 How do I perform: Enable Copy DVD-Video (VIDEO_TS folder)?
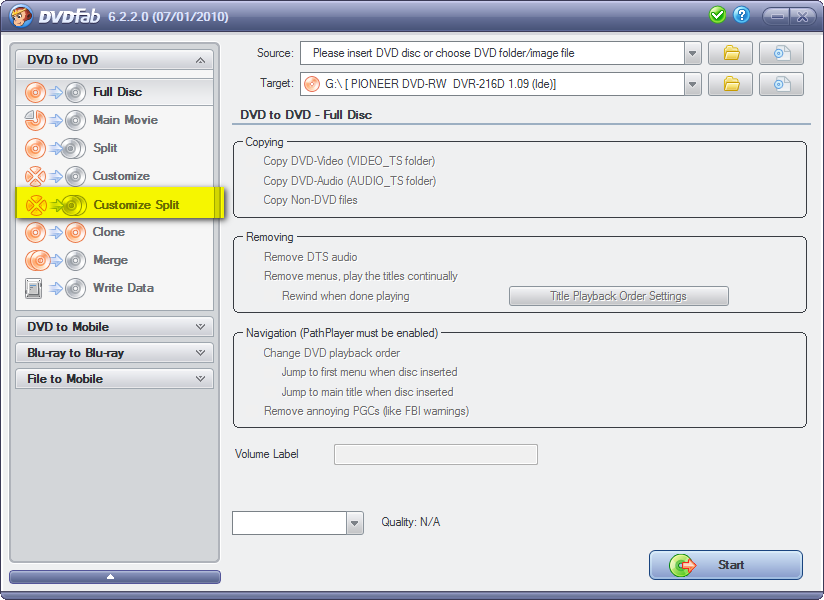tap(349, 161)
